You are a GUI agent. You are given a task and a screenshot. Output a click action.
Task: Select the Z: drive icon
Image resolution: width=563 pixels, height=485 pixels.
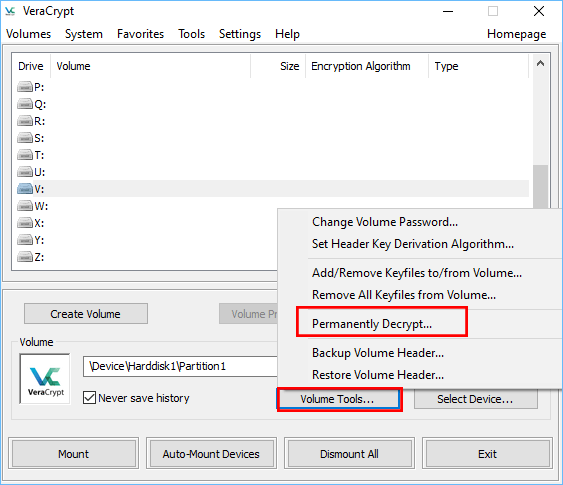click(25, 257)
